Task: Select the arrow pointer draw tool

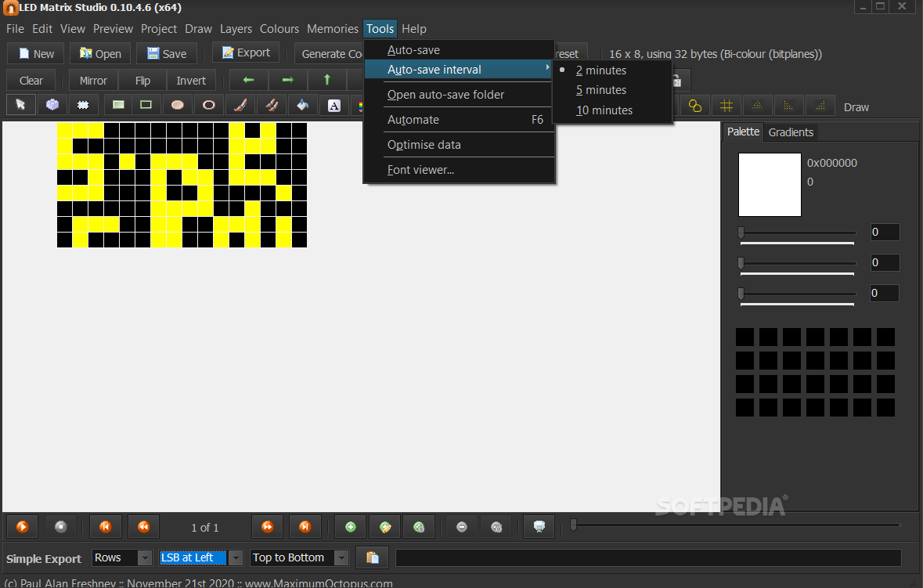Action: tap(20, 105)
